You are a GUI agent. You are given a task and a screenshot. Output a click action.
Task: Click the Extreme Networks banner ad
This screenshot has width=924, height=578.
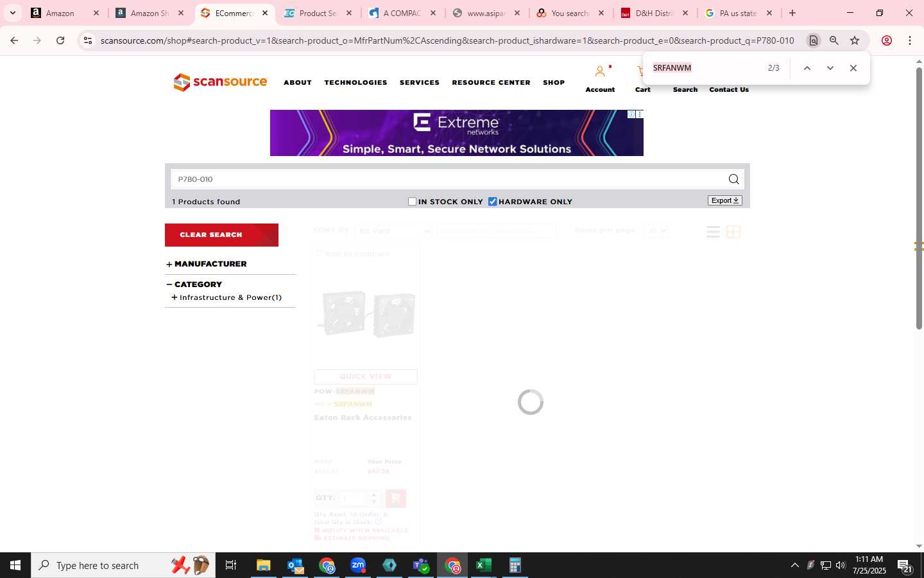pos(456,133)
